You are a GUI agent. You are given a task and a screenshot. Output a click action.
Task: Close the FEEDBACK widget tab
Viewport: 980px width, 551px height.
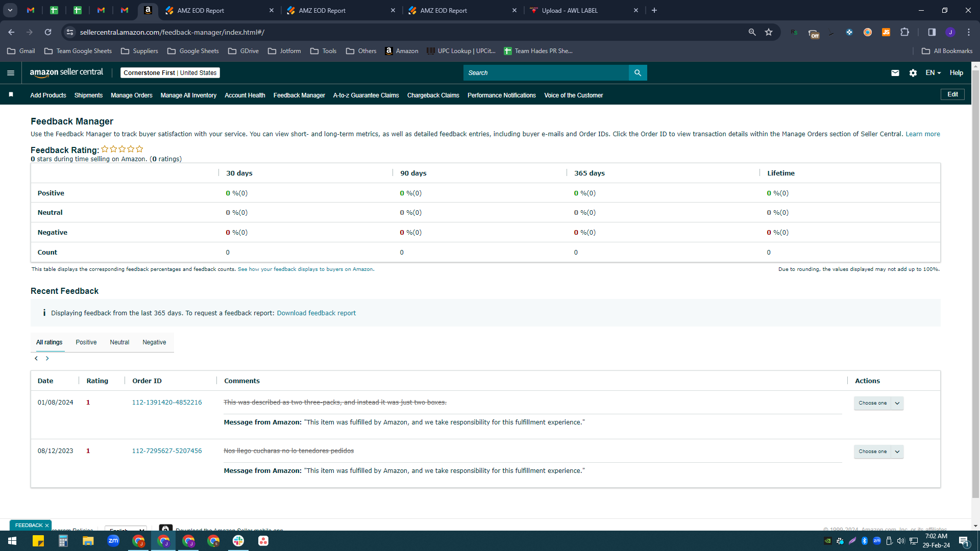click(47, 525)
